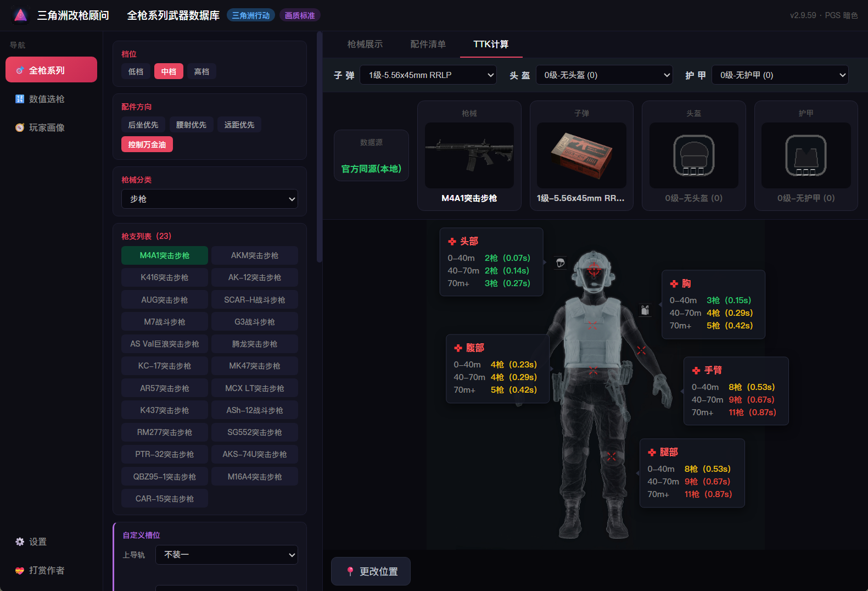This screenshot has height=591, width=868.
Task: Switch to the 枪械展示 tab
Action: 365,44
